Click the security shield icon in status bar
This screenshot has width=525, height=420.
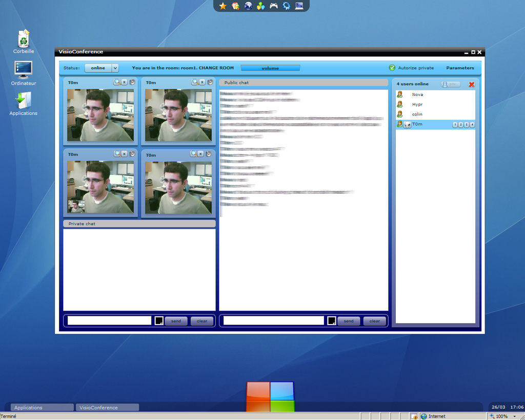pos(414,416)
